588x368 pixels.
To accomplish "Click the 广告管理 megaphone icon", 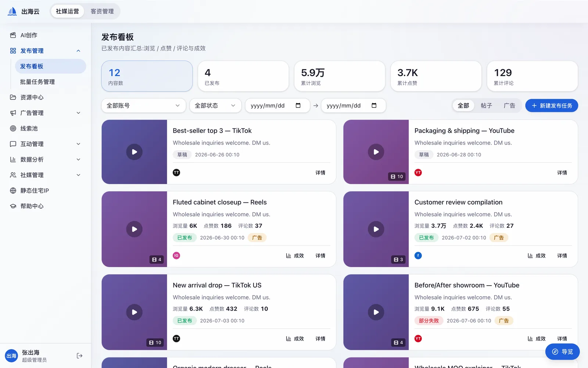I will (x=13, y=113).
